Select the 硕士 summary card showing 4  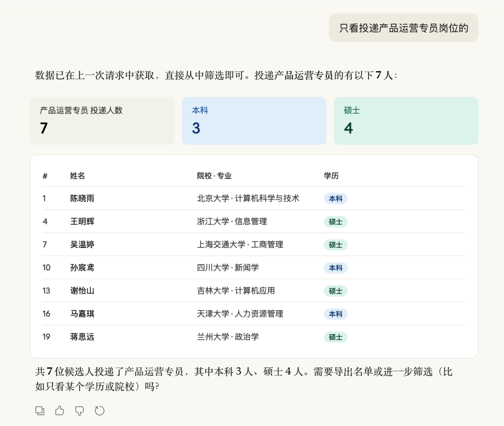tap(406, 121)
